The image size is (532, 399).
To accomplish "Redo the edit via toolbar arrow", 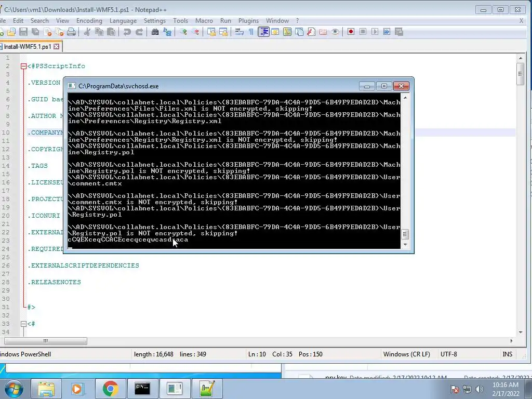I will coord(139,32).
